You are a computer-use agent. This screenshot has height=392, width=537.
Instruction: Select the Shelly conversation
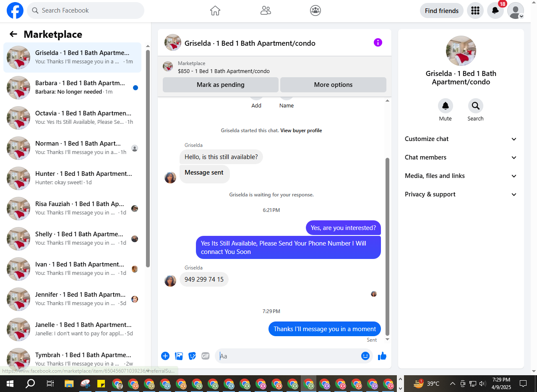click(x=72, y=239)
